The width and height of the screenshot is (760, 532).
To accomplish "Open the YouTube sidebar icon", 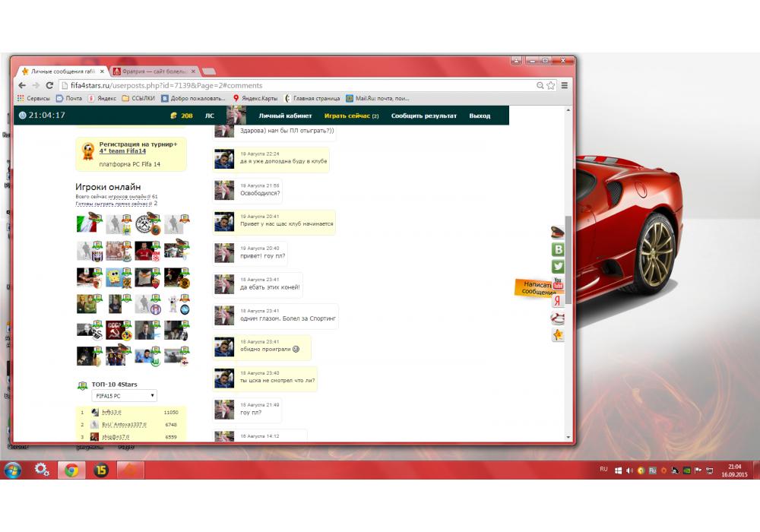I will [x=558, y=283].
